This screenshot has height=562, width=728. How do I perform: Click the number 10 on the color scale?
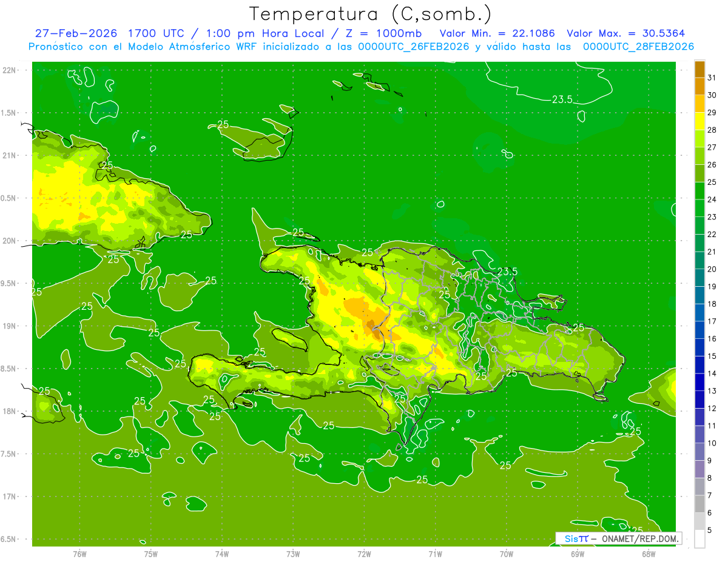(x=712, y=443)
